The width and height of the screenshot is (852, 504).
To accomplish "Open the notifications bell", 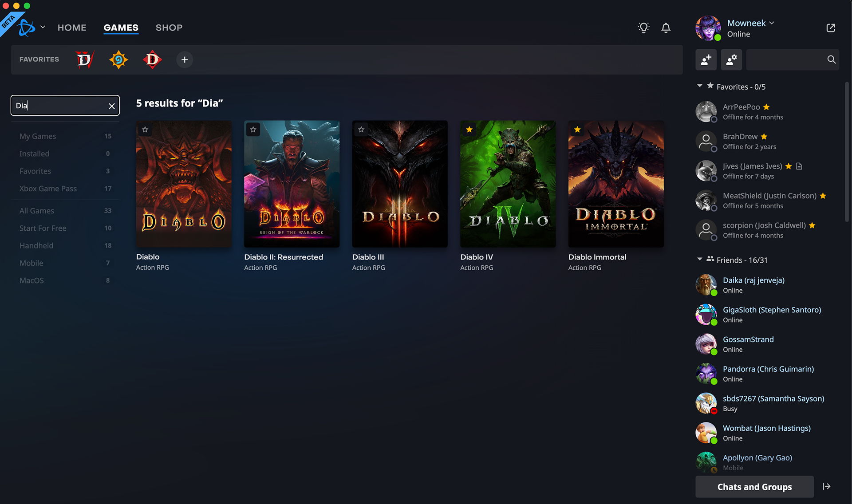I will click(666, 28).
